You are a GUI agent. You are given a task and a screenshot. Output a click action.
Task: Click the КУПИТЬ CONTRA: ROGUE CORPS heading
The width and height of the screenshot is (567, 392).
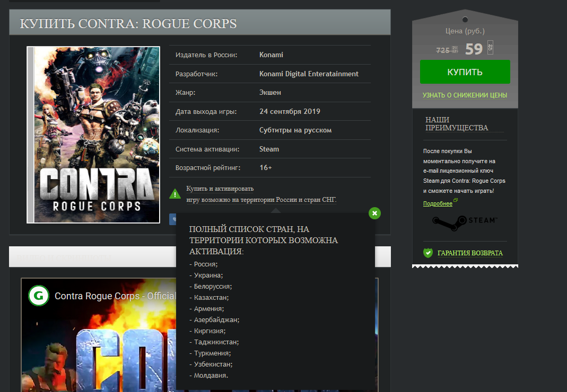128,23
